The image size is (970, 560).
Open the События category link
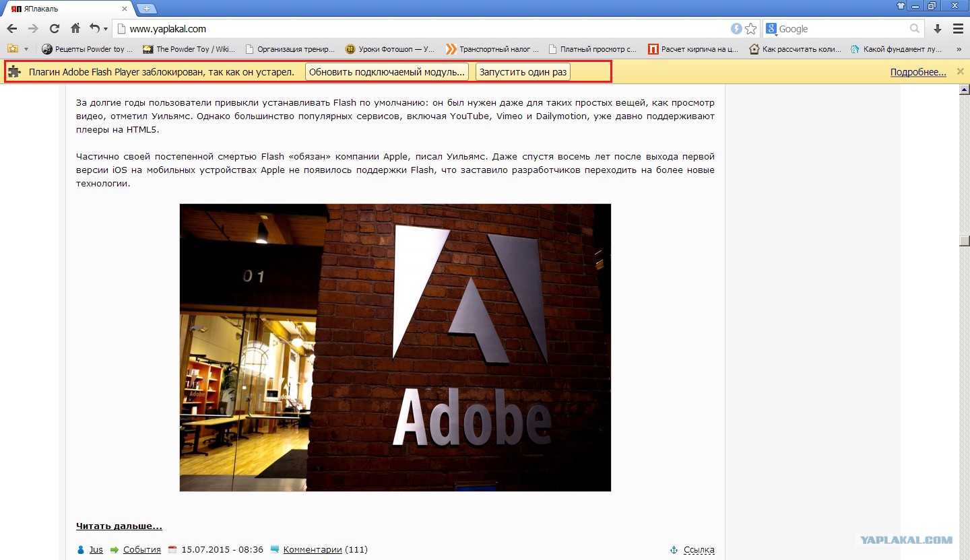(142, 550)
